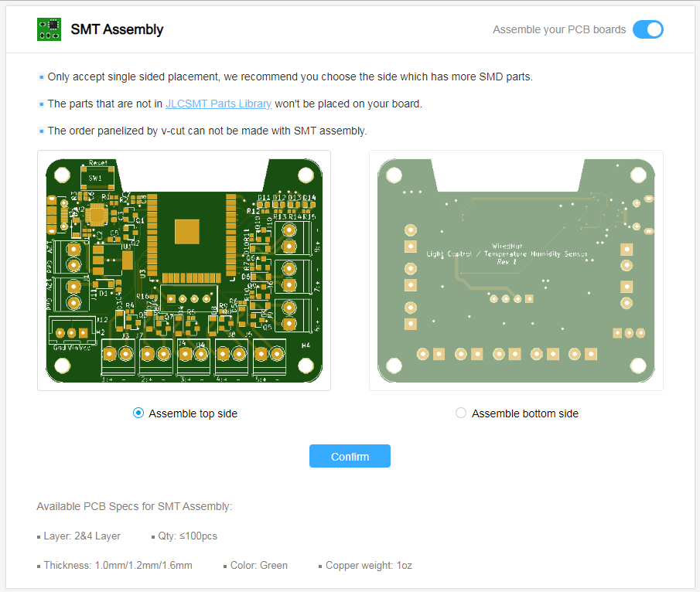Viewport: 700px width, 592px height.
Task: Click the v-cut panelized order note
Action: point(207,131)
